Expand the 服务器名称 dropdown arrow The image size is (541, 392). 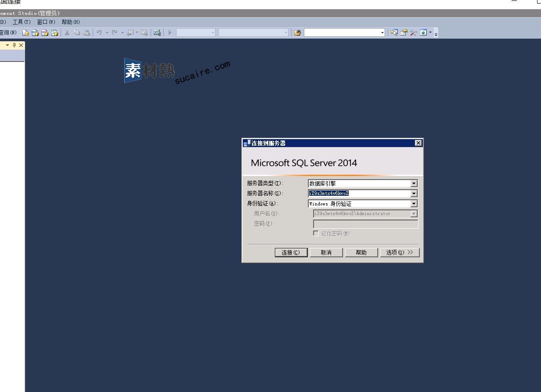[414, 194]
